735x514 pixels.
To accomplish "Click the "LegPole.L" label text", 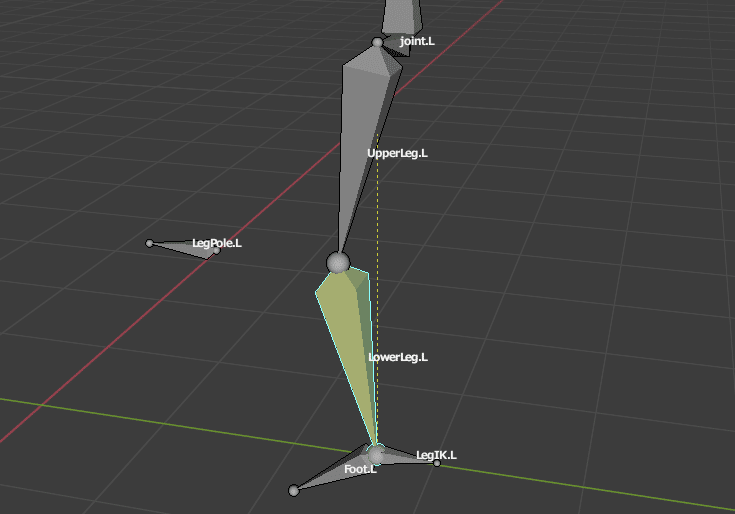I will tap(217, 243).
